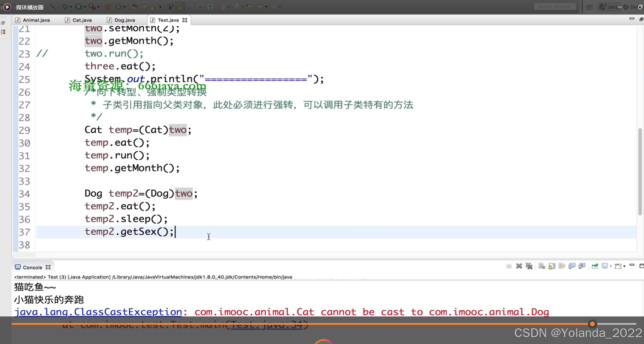Open Display Selected Console dropdown arrow

(611, 267)
